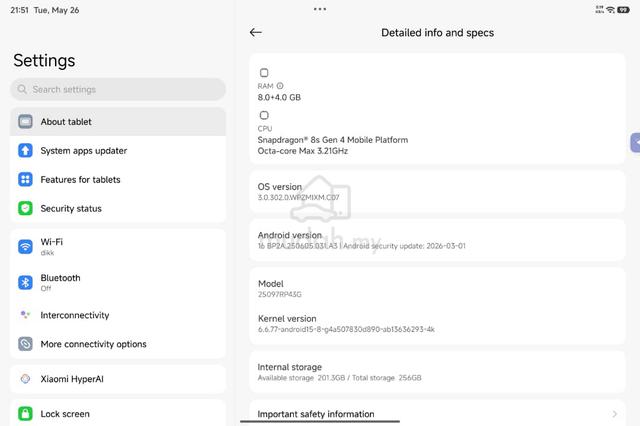
Task: Go back using the arrow icon
Action: 256,32
